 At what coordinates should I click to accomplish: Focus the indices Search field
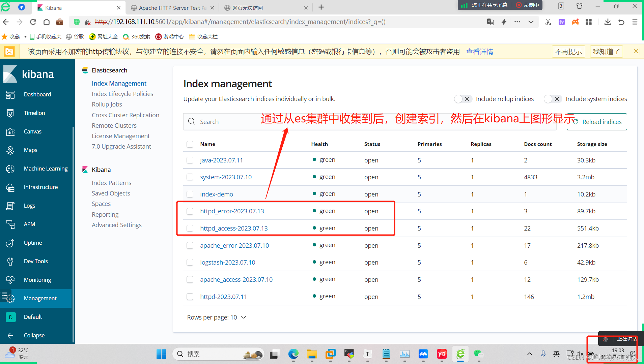[370, 122]
